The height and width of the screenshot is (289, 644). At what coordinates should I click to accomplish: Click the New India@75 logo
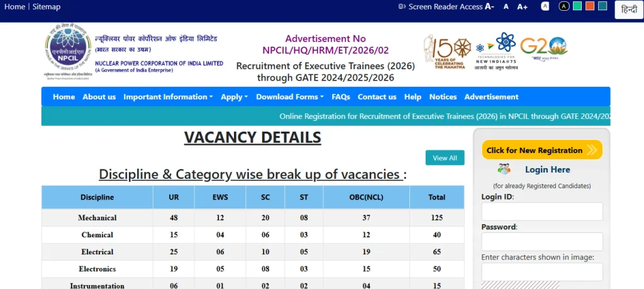[x=496, y=52]
